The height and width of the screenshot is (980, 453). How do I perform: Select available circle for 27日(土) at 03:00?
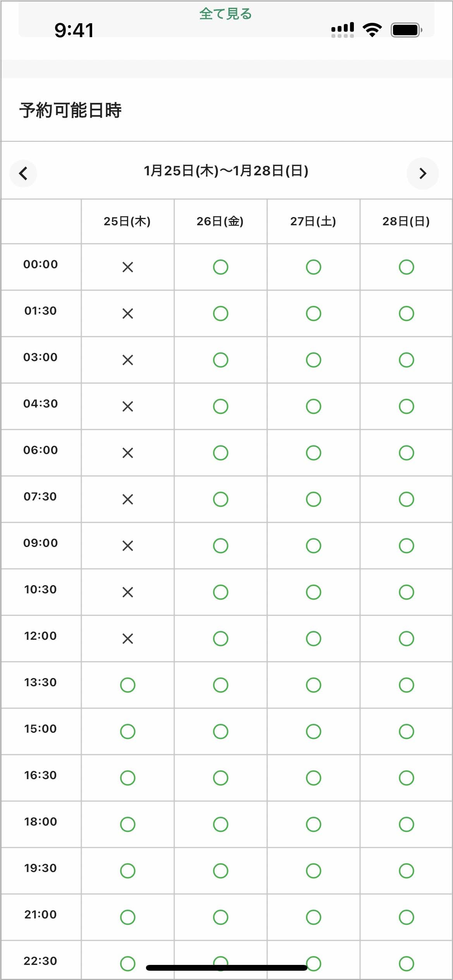click(314, 360)
